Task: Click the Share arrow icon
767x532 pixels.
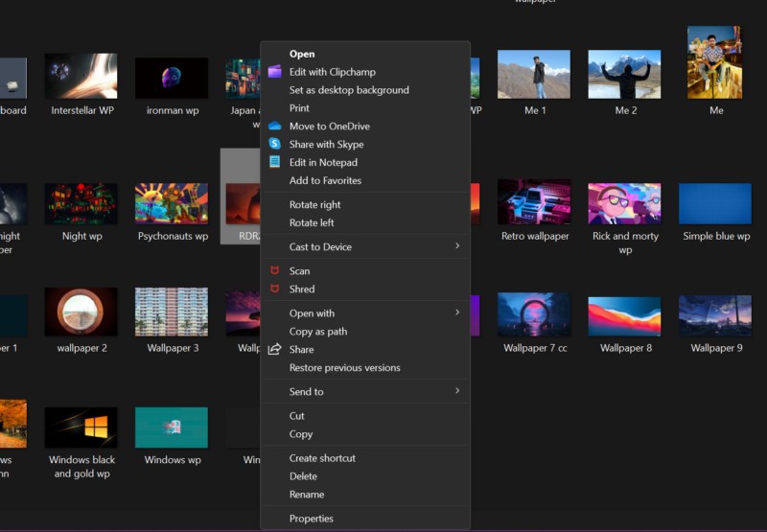Action: (275, 350)
